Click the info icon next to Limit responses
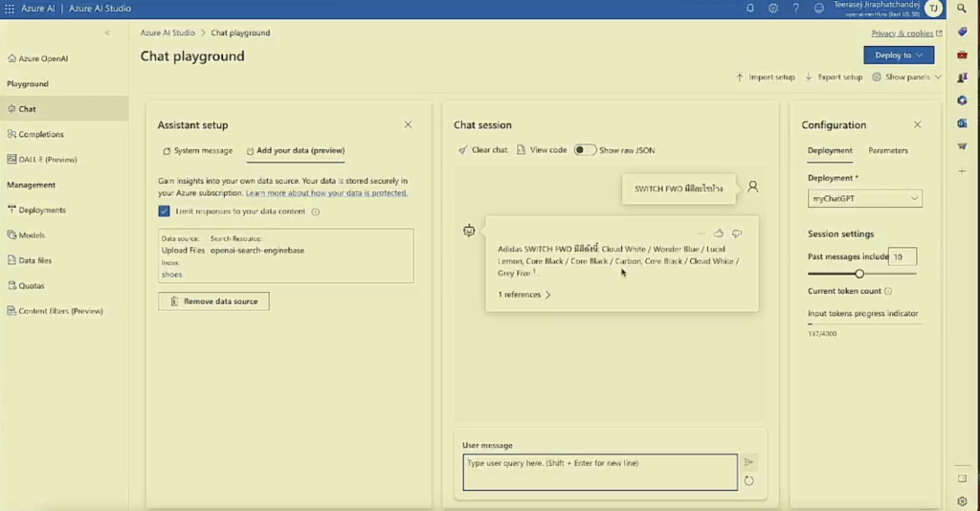980x511 pixels. point(316,211)
